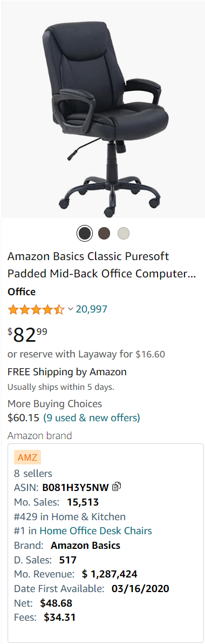
Task: Pick the cream white color swatch
Action: pyautogui.click(x=124, y=234)
